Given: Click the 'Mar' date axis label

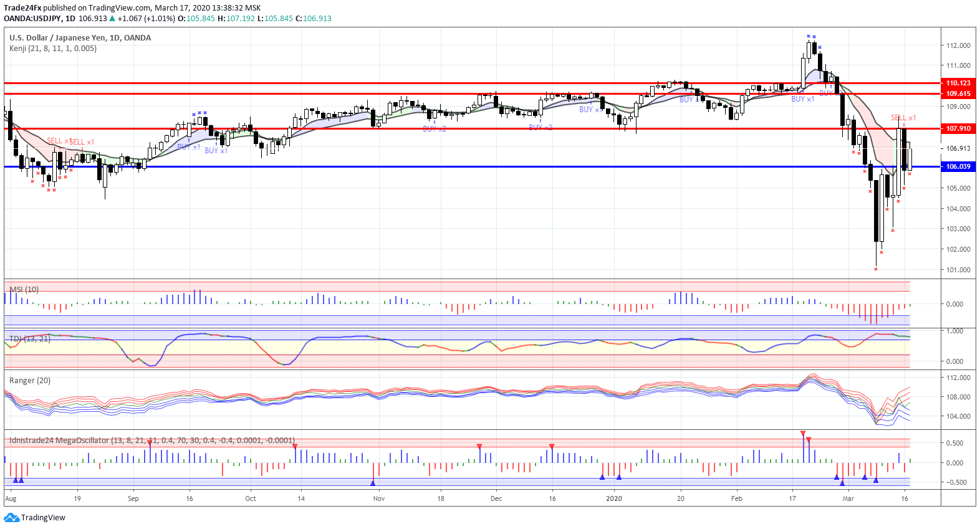Looking at the screenshot, I should point(848,498).
